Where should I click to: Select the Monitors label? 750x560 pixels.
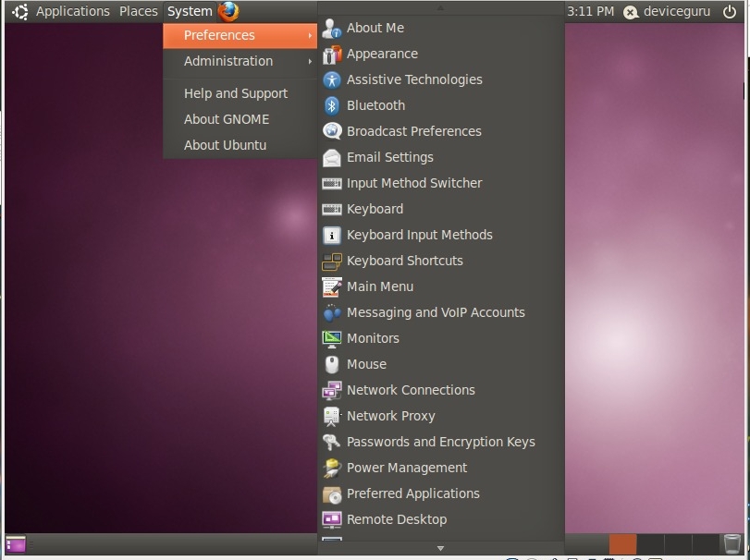pyautogui.click(x=373, y=338)
